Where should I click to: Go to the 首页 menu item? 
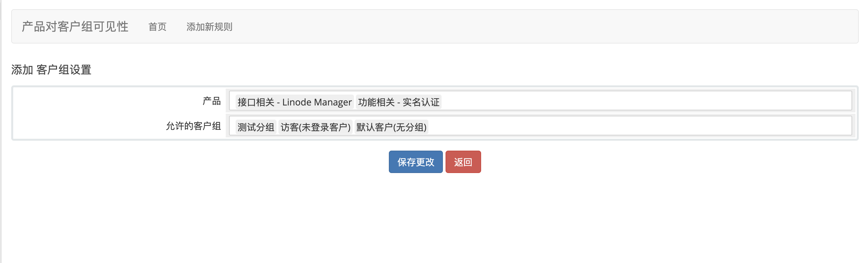(x=158, y=27)
